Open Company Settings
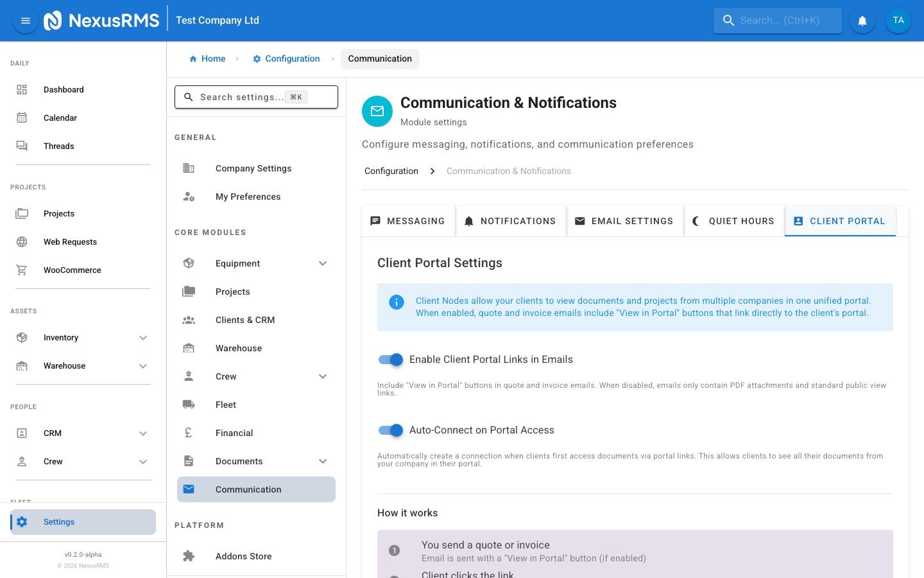Image resolution: width=924 pixels, height=578 pixels. (253, 168)
